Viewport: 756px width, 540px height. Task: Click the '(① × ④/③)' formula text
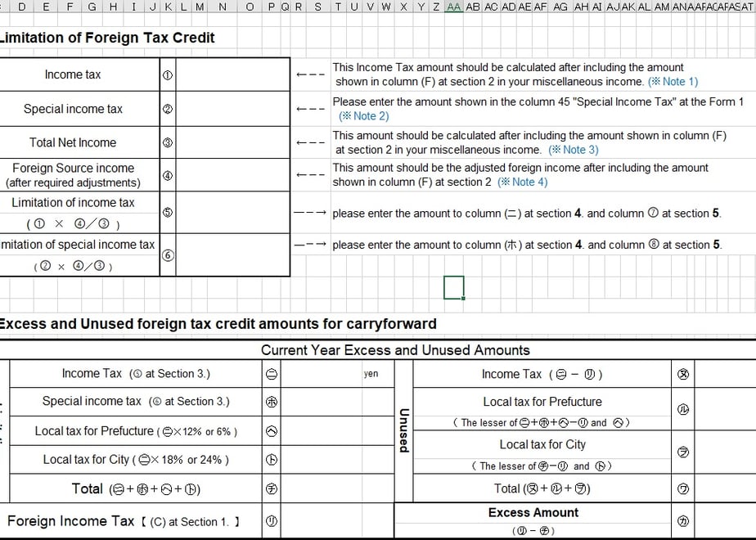point(74,223)
